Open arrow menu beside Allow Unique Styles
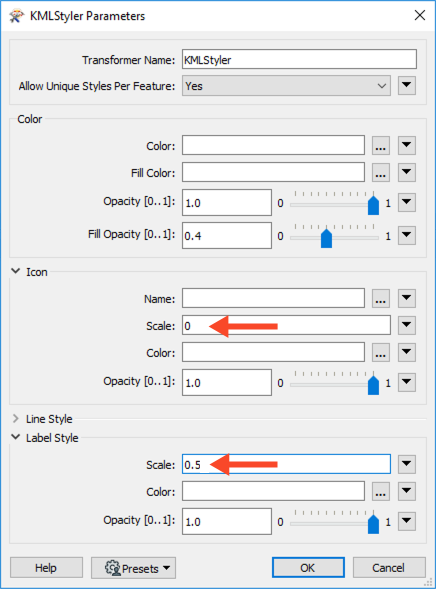This screenshot has width=436, height=589. click(407, 85)
